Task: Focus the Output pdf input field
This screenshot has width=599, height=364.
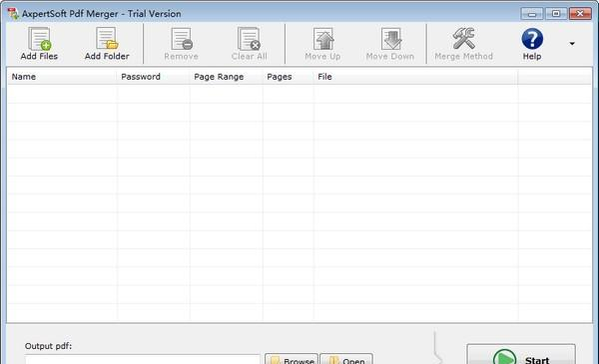Action: (x=143, y=359)
